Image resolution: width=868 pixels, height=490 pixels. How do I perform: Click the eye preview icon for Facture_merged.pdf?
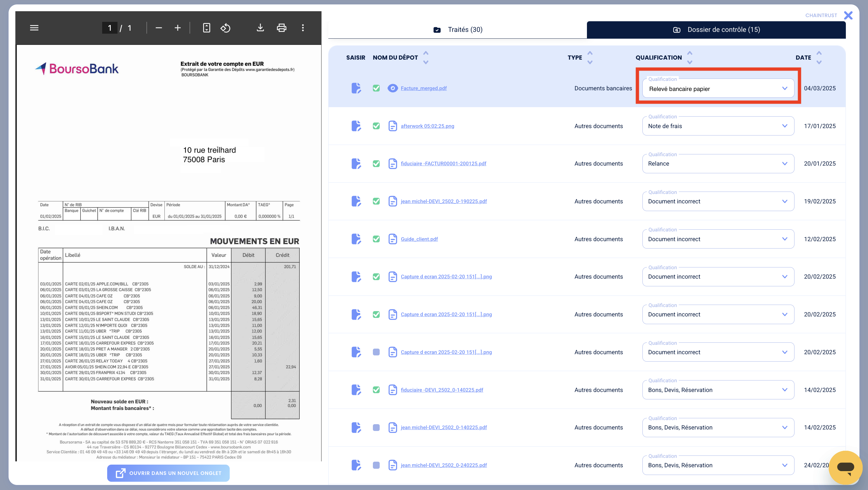coord(393,88)
